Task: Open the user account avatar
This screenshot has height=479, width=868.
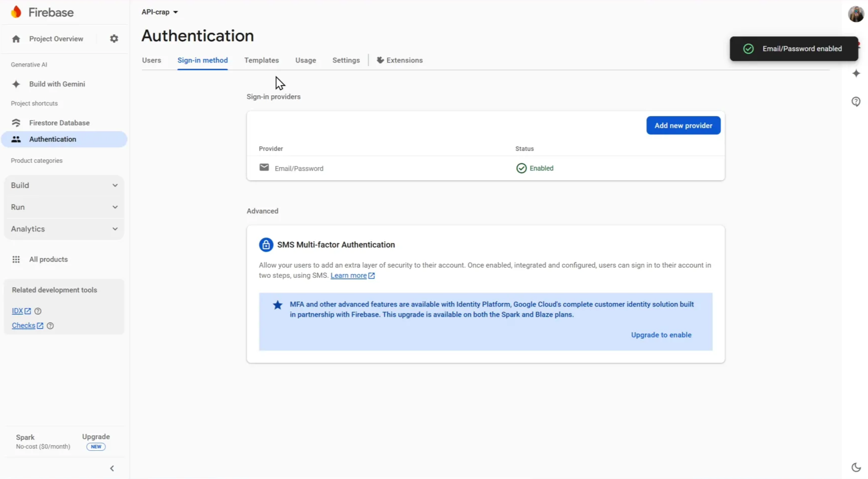Action: click(x=856, y=14)
